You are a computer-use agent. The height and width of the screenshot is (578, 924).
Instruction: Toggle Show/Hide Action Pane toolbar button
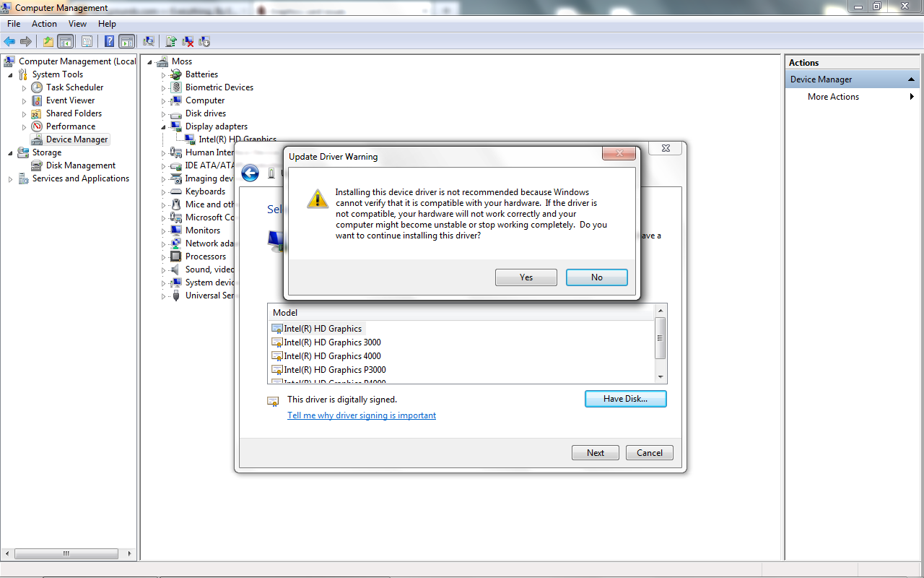(127, 41)
